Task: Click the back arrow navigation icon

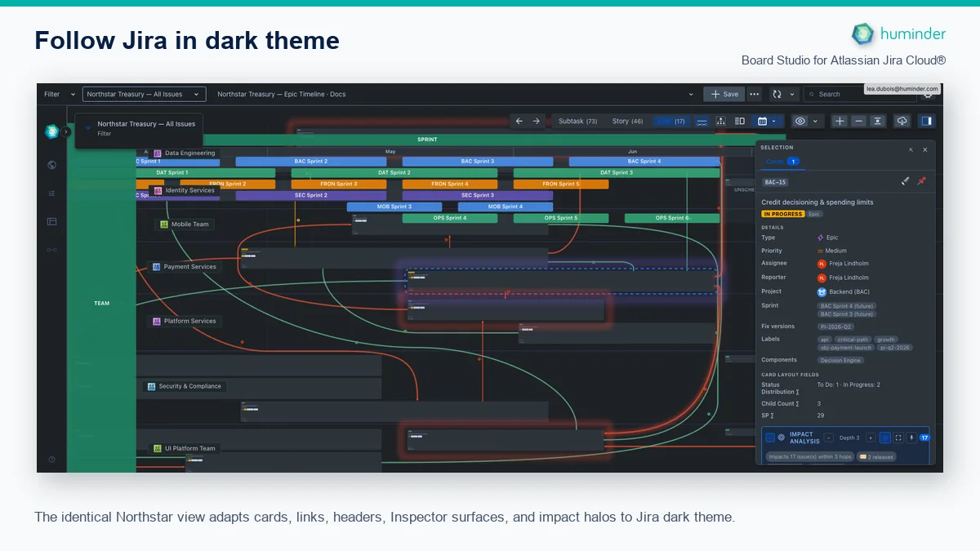Action: [519, 121]
